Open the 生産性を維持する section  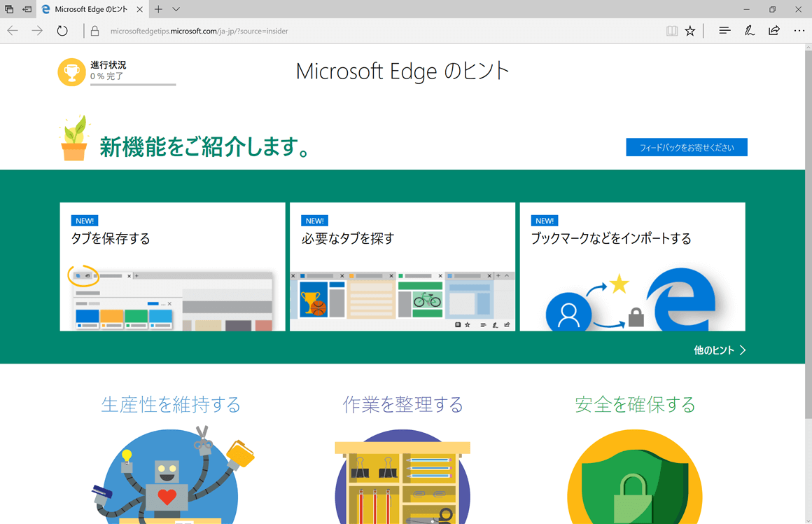(x=171, y=404)
